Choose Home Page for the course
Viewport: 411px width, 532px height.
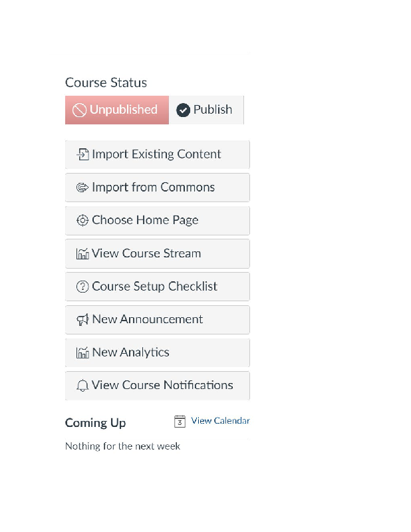157,221
